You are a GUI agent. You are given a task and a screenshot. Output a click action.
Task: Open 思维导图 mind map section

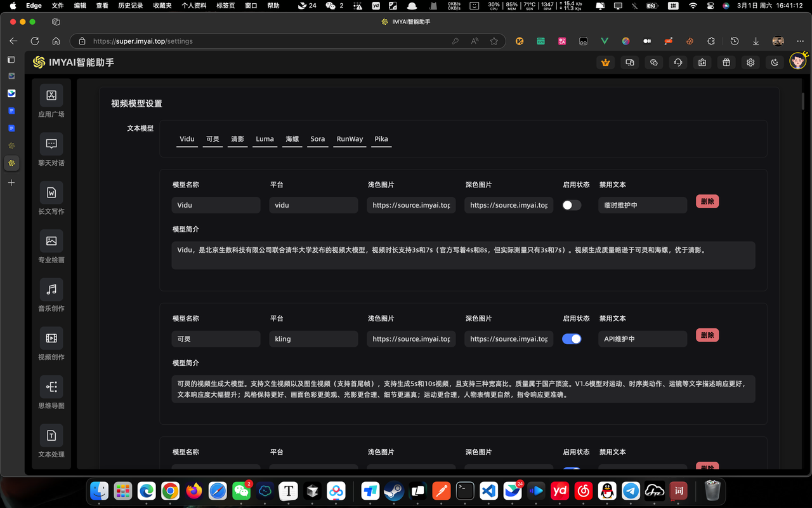click(x=51, y=393)
